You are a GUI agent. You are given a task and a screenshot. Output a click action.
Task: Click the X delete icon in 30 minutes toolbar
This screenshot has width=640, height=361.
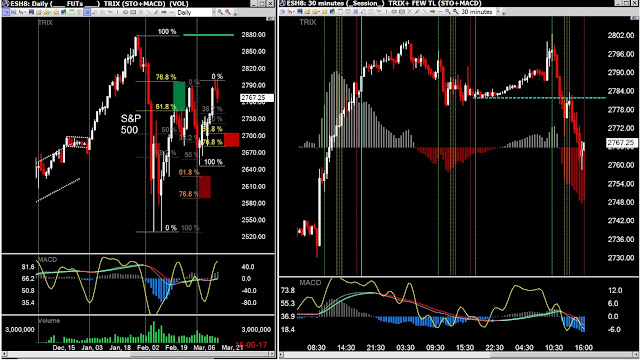point(410,11)
